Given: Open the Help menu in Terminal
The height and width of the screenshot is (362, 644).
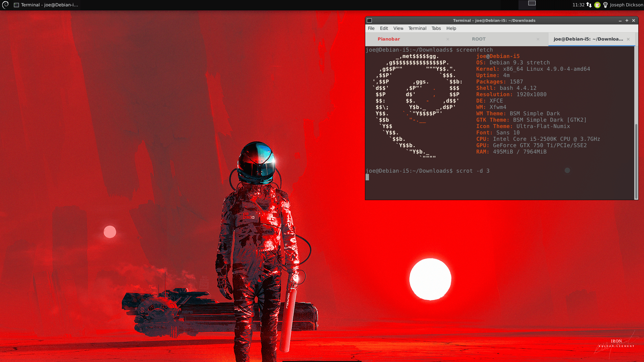Looking at the screenshot, I should tap(451, 28).
